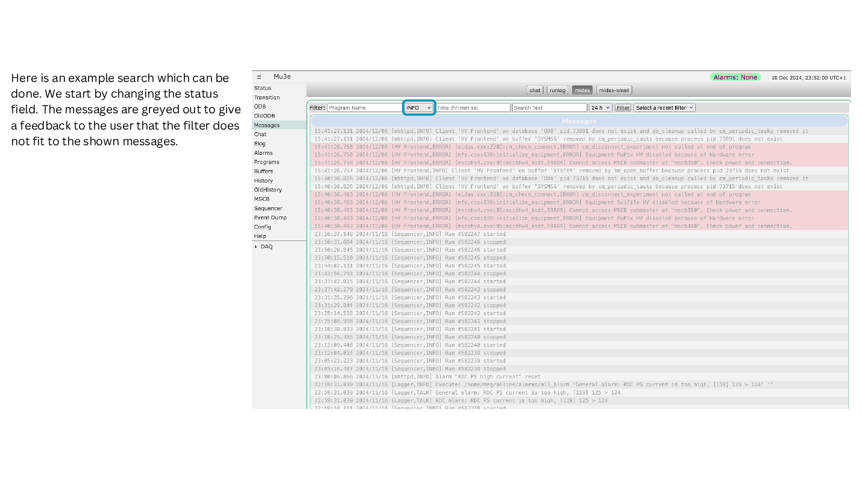The image size is (868, 488).
Task: Open the MSCB page
Action: pyautogui.click(x=262, y=199)
